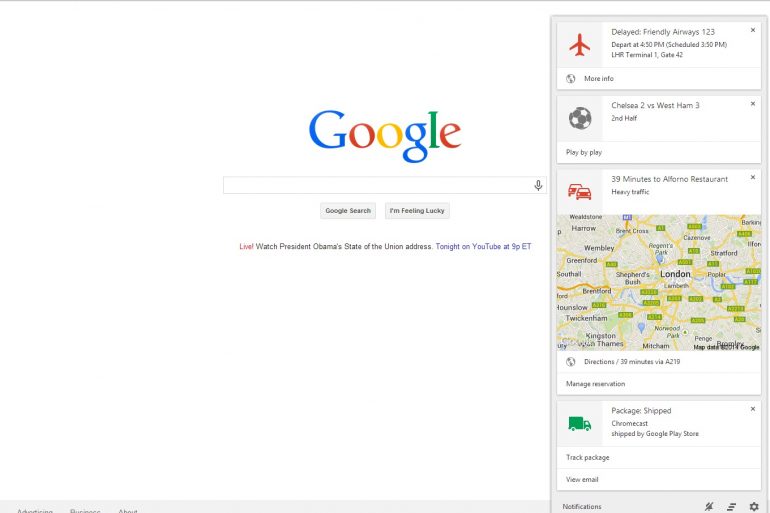
Task: Dismiss the delayed flight notification
Action: tap(753, 31)
